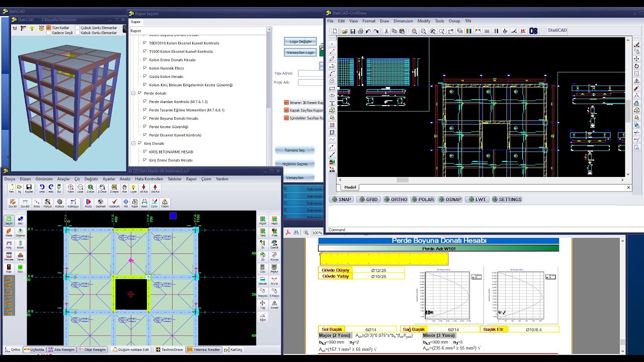Click the layer colors icon in CivilDraw toolbar
644x362 pixels.
click(x=469, y=31)
